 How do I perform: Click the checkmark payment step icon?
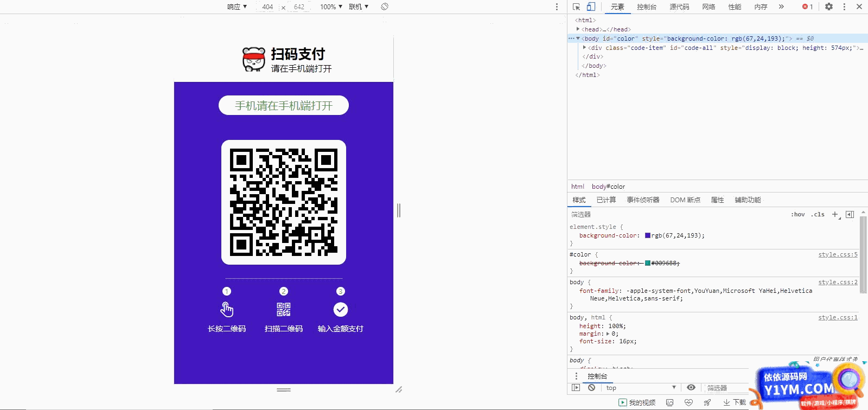pyautogui.click(x=340, y=310)
